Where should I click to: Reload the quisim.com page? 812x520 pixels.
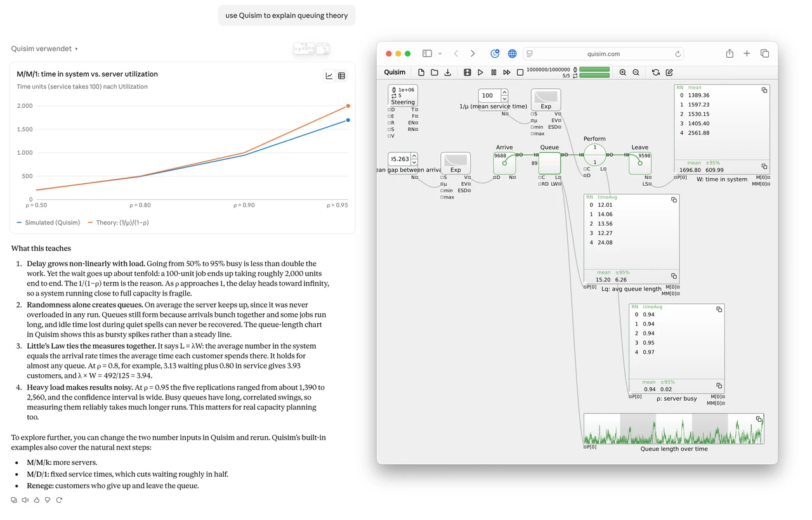(678, 54)
